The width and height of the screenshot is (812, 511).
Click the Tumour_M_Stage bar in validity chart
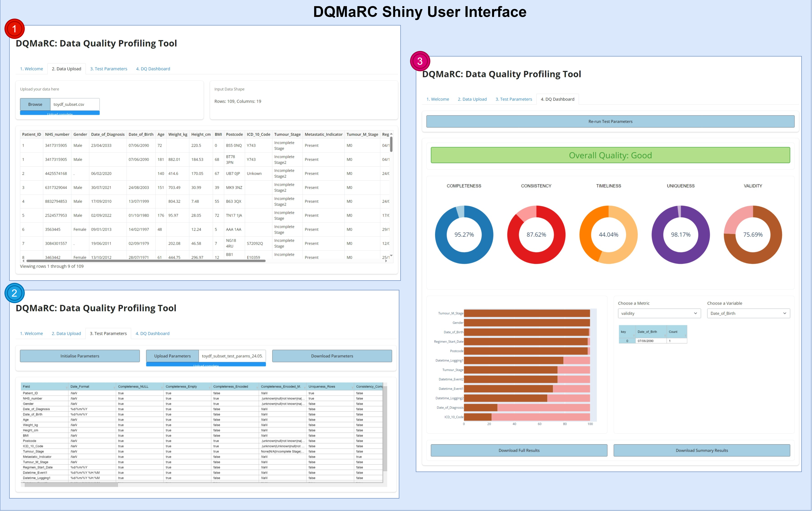point(527,313)
